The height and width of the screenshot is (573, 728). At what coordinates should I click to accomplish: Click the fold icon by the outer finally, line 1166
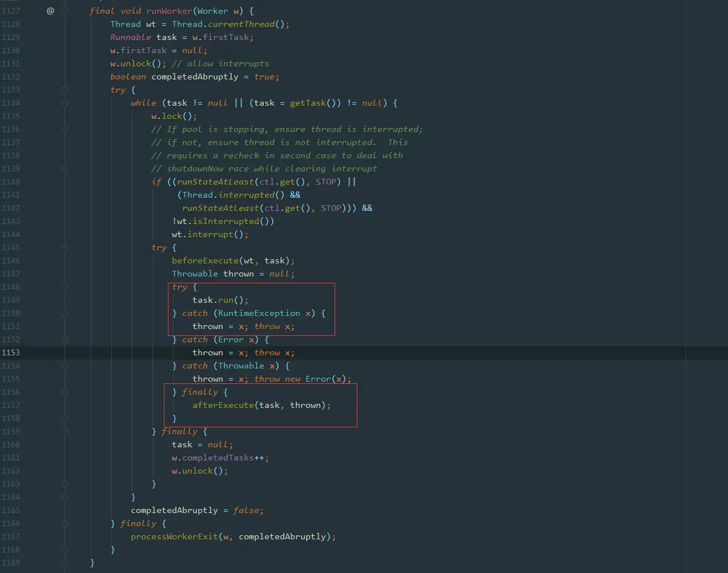coord(64,523)
